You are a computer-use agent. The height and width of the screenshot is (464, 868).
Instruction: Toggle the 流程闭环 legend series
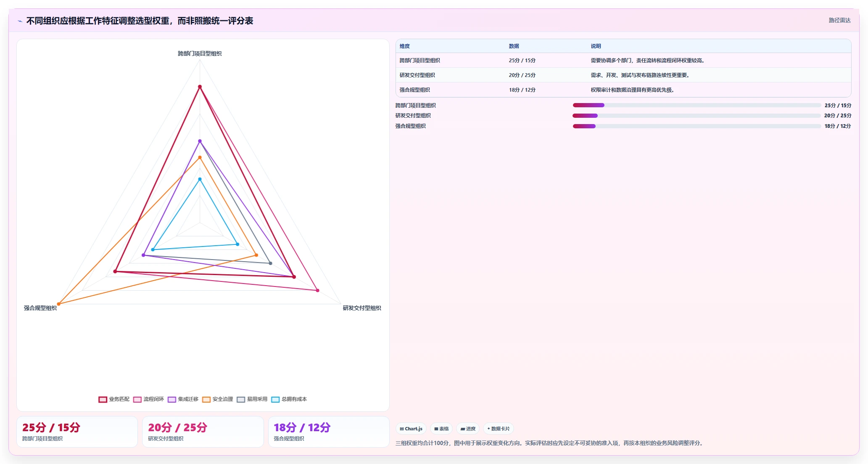[x=148, y=399]
